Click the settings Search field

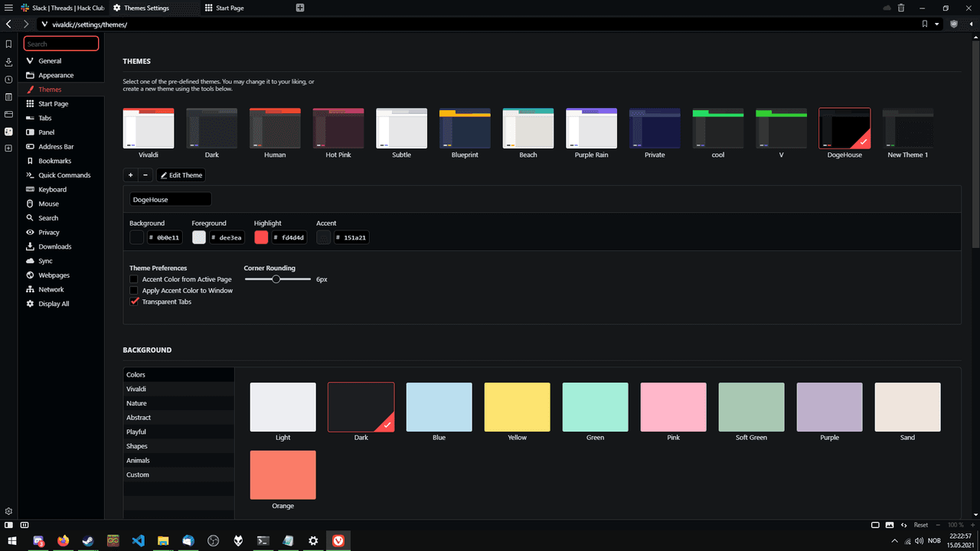click(x=61, y=44)
